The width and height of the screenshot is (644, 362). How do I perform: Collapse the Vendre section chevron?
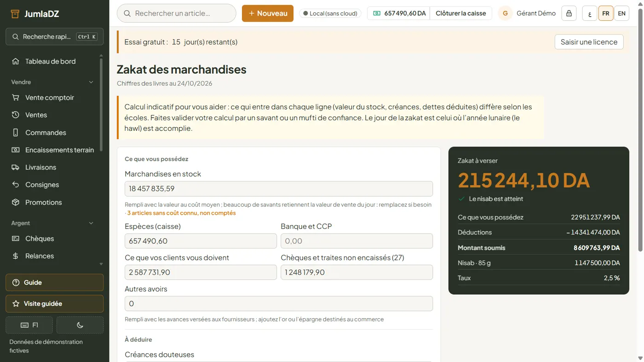pyautogui.click(x=91, y=82)
